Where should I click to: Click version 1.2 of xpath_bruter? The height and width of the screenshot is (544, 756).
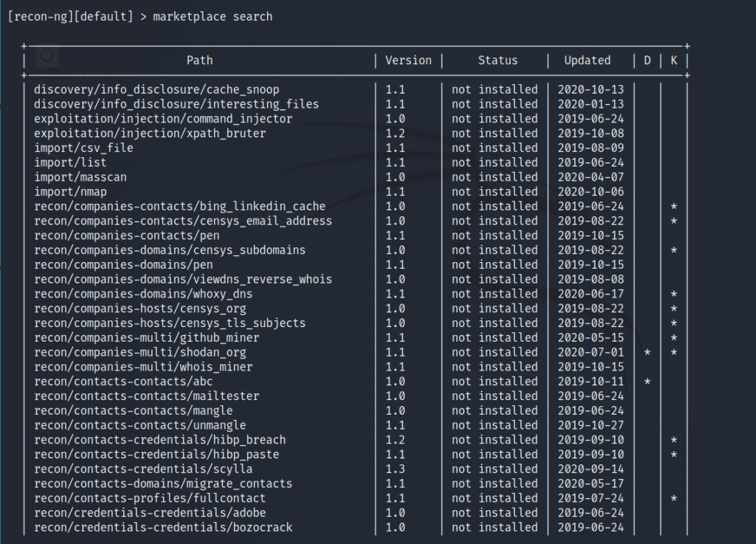pyautogui.click(x=396, y=134)
